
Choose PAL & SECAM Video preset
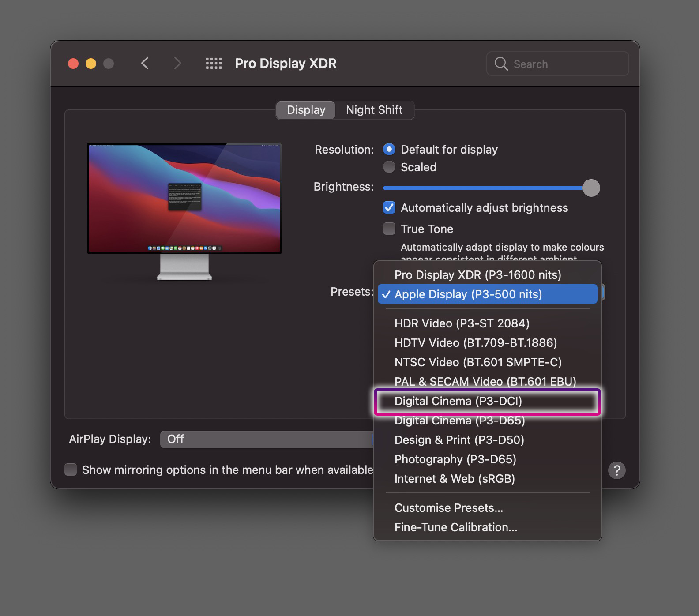487,382
